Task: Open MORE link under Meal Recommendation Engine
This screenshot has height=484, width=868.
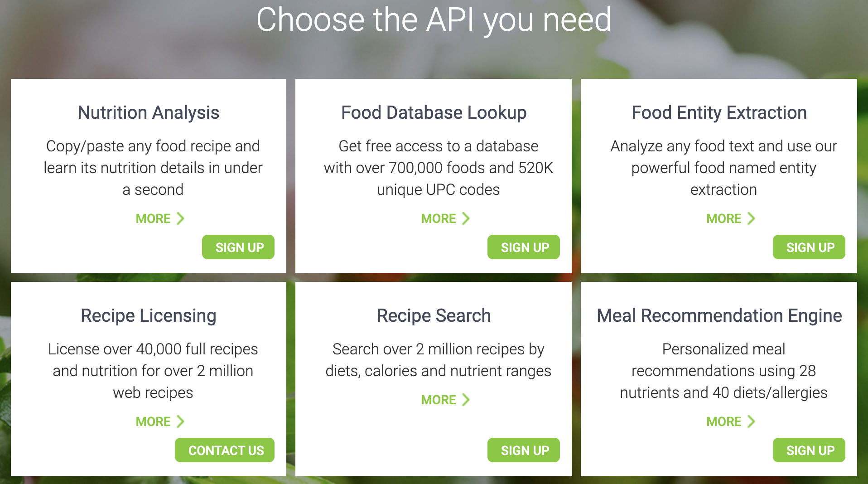Action: (x=724, y=421)
